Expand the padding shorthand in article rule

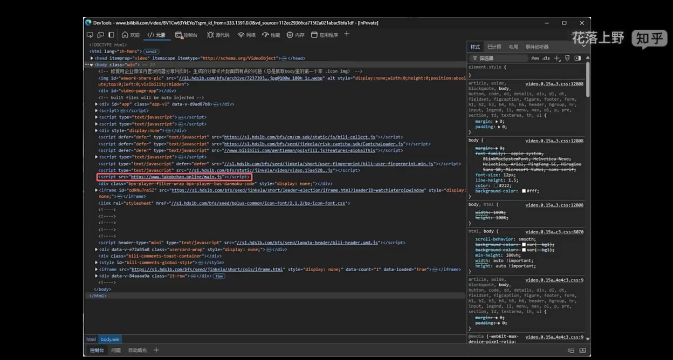click(499, 127)
